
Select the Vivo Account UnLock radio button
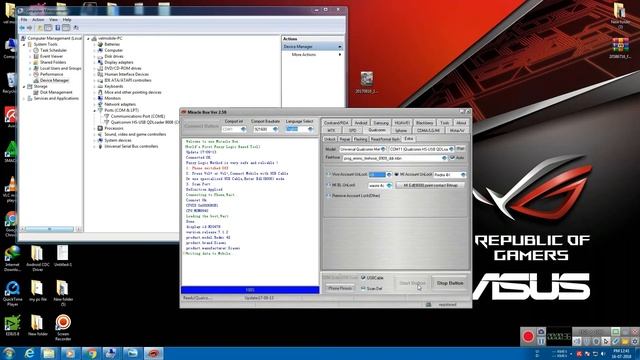click(328, 174)
